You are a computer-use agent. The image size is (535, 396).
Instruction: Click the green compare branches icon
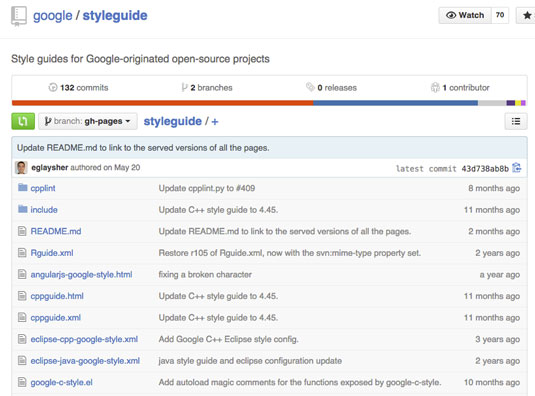(23, 121)
